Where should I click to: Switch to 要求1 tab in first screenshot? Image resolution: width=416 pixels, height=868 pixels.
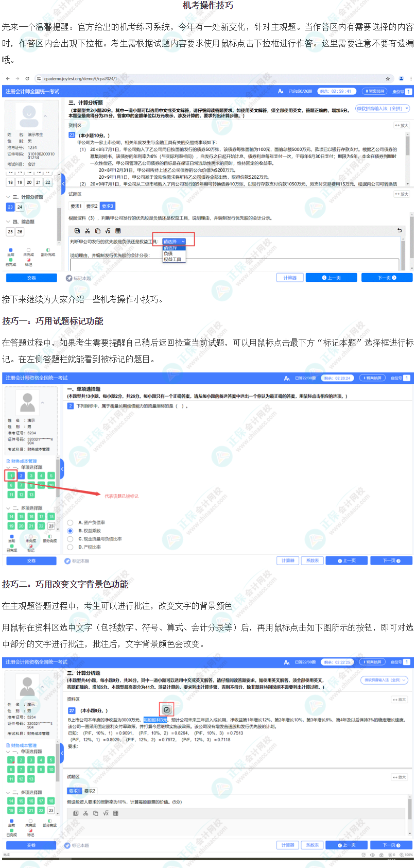[76, 206]
